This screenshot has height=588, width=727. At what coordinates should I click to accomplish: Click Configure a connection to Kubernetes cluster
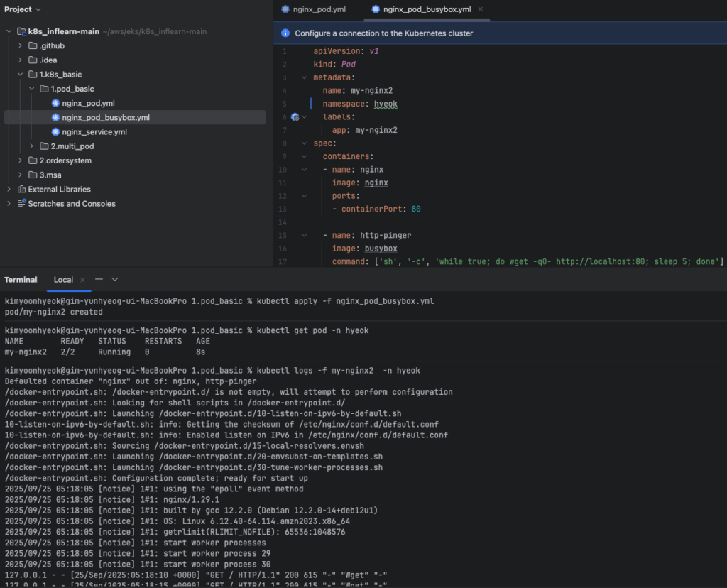pyautogui.click(x=383, y=33)
